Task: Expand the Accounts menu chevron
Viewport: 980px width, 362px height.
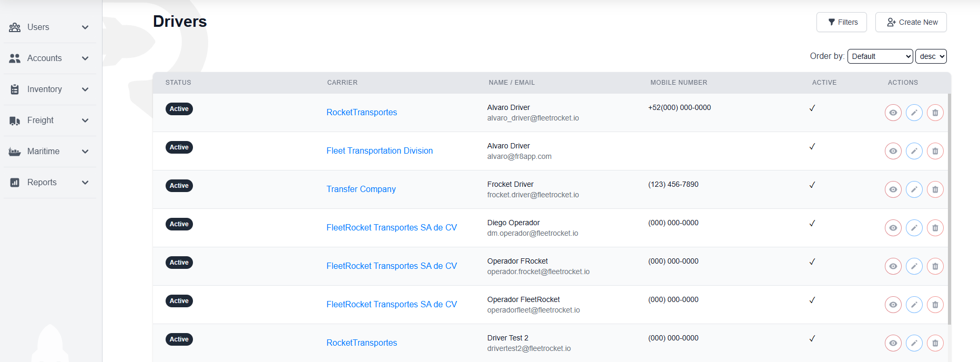Action: (x=85, y=58)
